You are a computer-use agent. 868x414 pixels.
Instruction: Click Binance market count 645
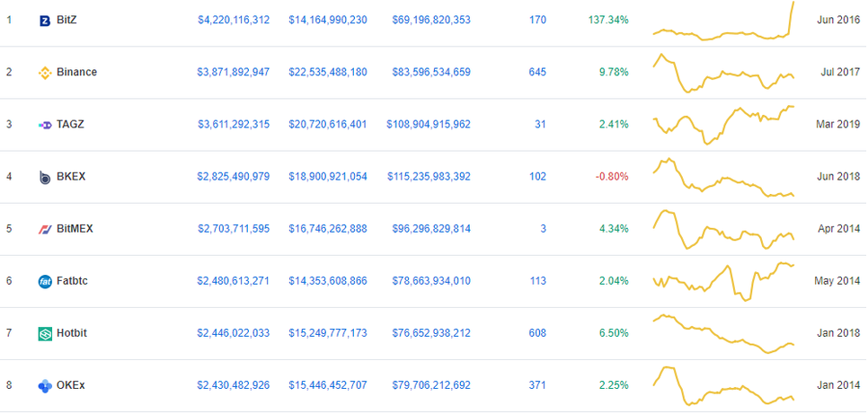(537, 72)
